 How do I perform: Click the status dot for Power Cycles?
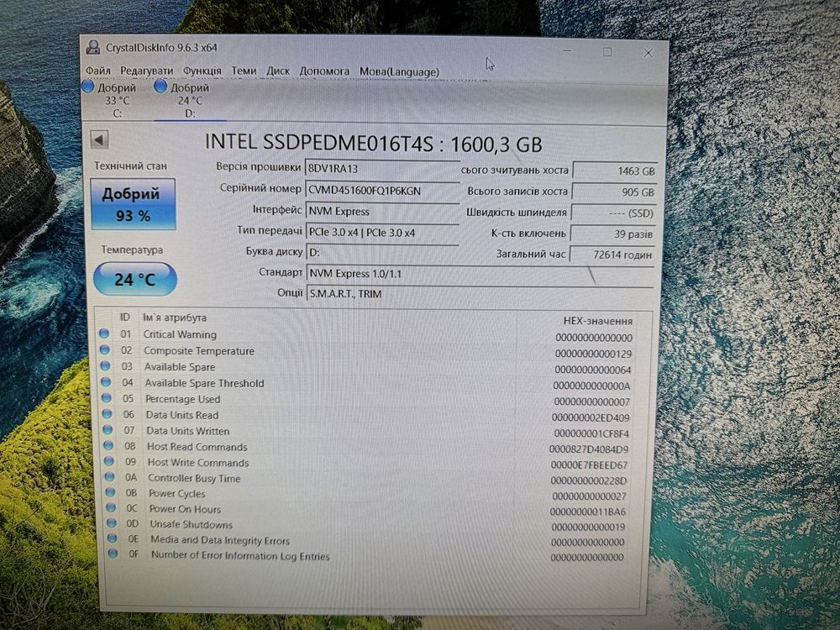(x=110, y=491)
